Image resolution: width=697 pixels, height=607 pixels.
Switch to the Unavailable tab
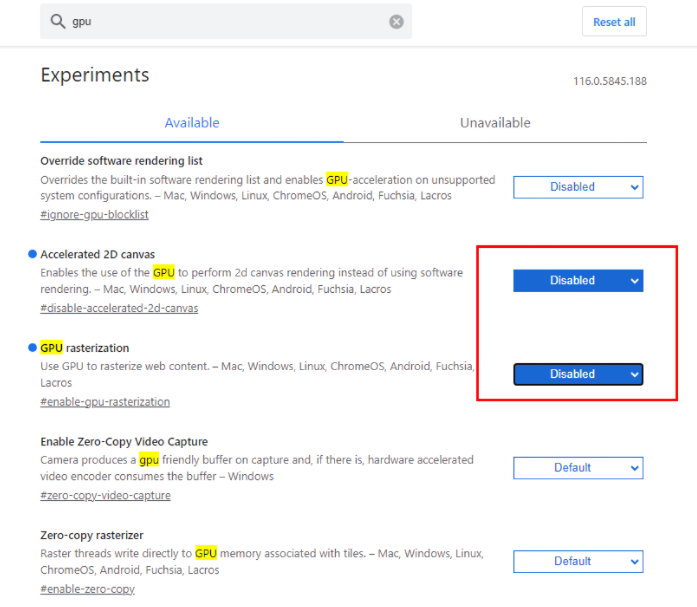(495, 123)
